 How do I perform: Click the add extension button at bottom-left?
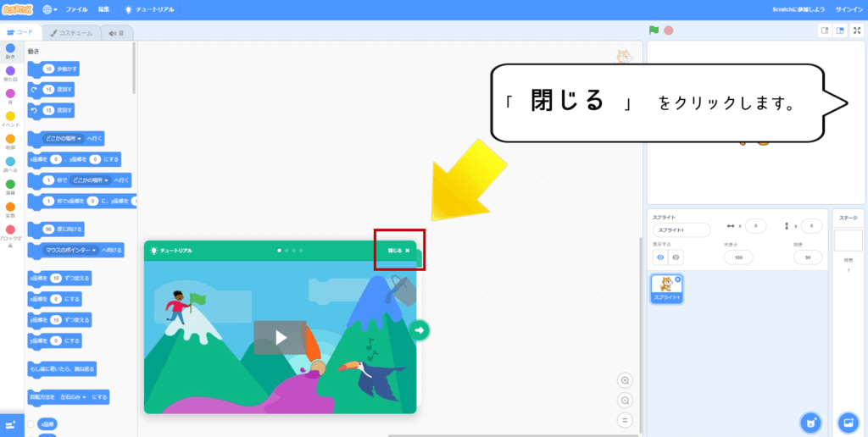point(12,425)
